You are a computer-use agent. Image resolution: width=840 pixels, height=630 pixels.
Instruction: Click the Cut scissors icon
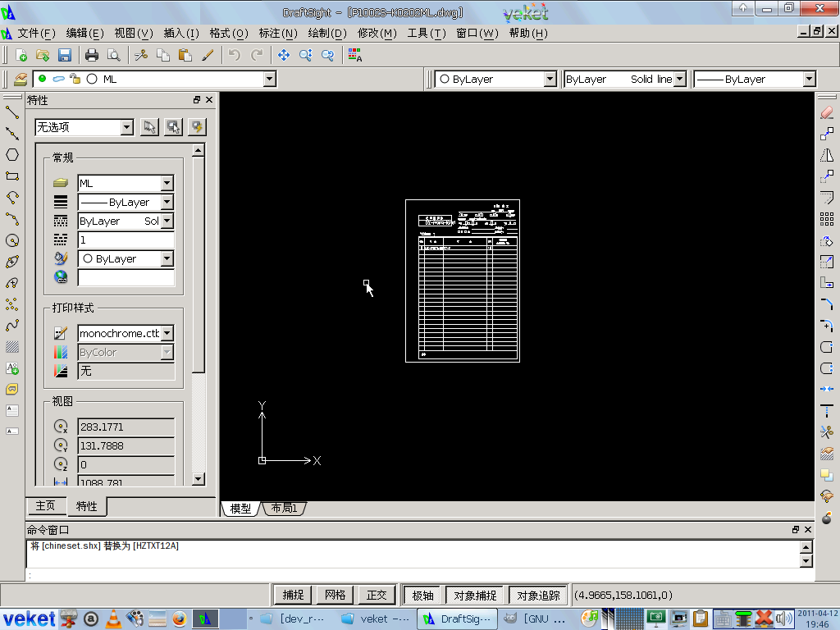click(141, 55)
